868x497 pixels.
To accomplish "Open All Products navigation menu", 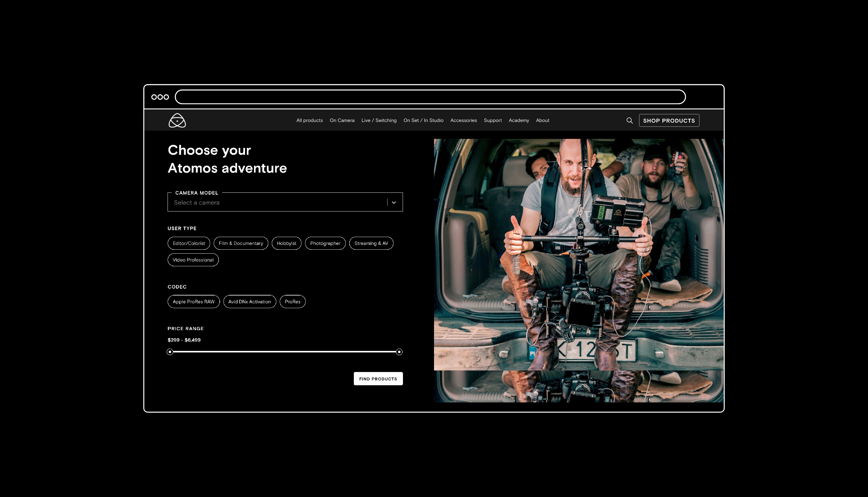I will point(310,120).
